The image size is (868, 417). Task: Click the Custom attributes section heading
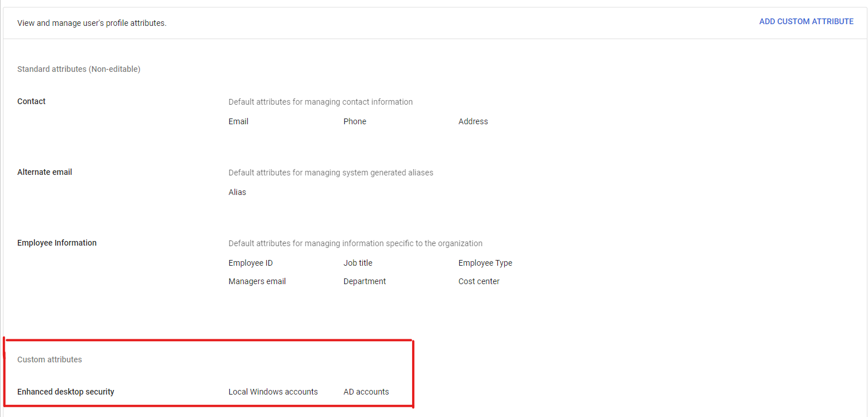coord(49,359)
